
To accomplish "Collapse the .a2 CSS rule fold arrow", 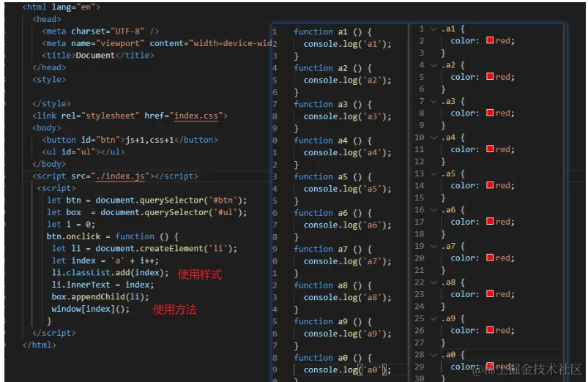I will click(434, 65).
